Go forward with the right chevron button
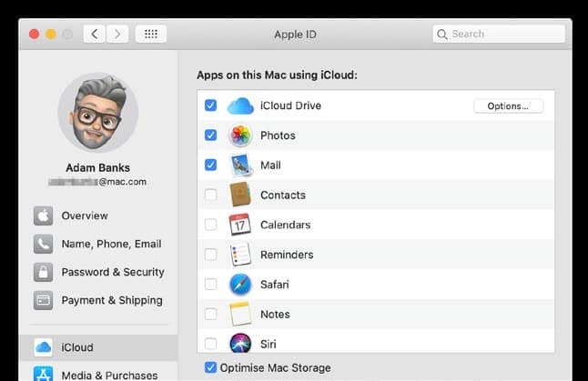588x381 pixels. tap(117, 34)
